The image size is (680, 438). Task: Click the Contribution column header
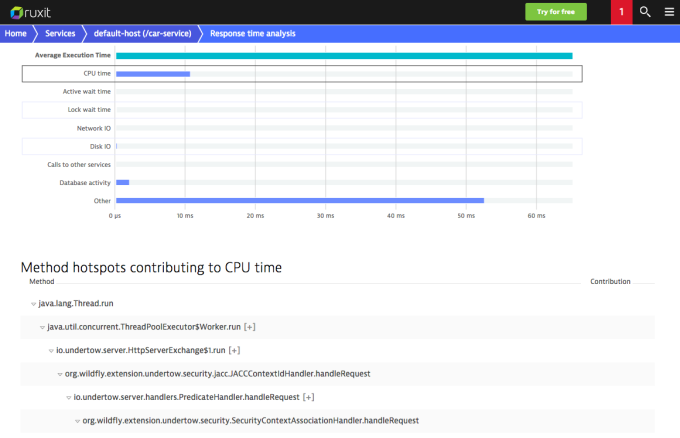pyautogui.click(x=610, y=281)
